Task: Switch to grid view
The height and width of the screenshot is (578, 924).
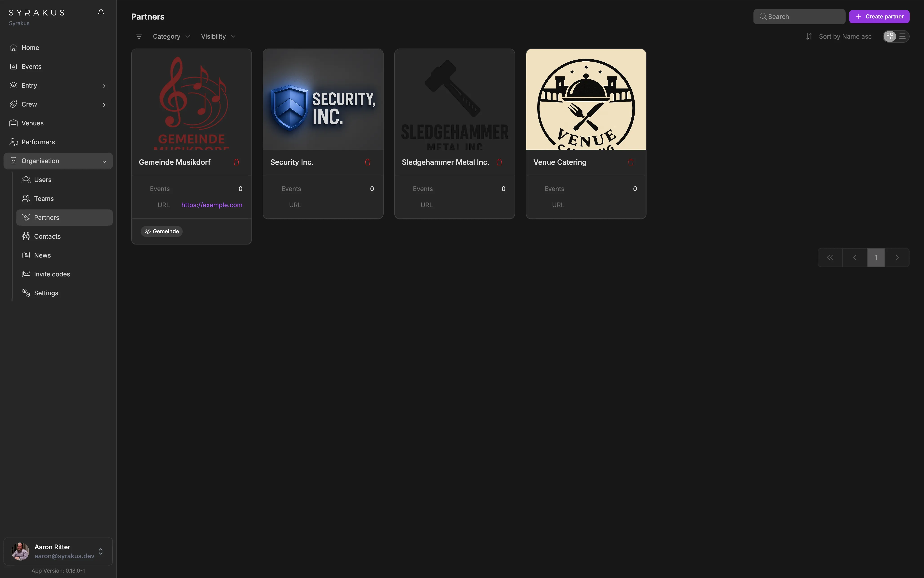Action: tap(890, 36)
